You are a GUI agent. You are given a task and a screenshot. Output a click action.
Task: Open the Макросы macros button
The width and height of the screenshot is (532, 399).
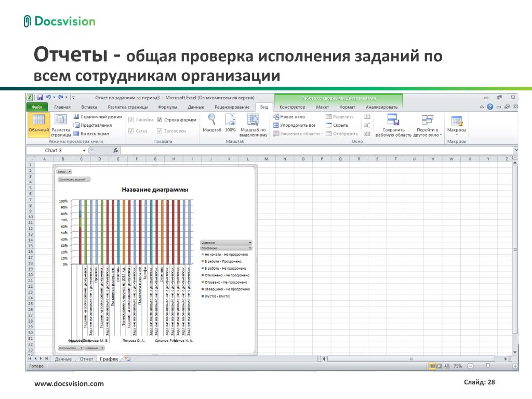(x=457, y=125)
